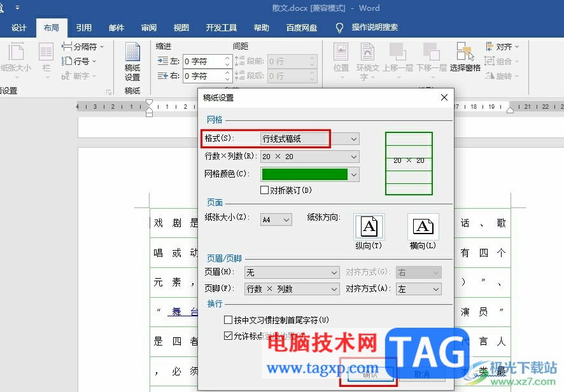This screenshot has height=392, width=564.
Task: Uncheck 允许标点溢出边界 checkbox
Action: [228, 336]
